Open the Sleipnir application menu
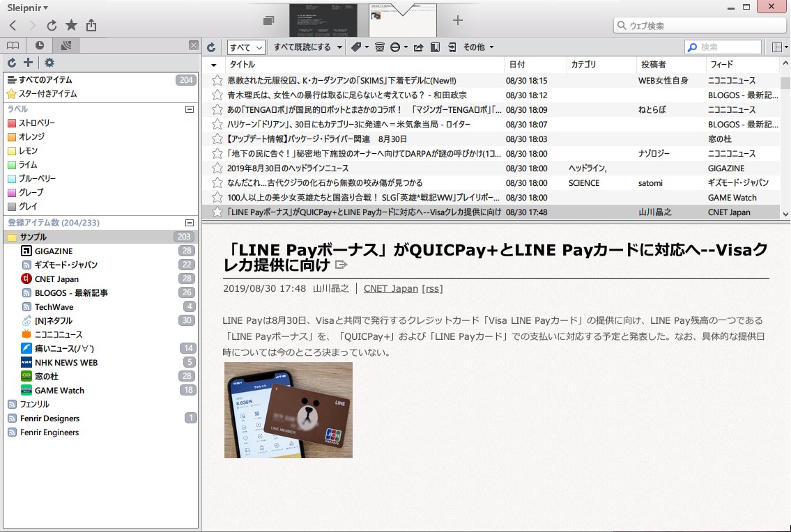 [28, 8]
